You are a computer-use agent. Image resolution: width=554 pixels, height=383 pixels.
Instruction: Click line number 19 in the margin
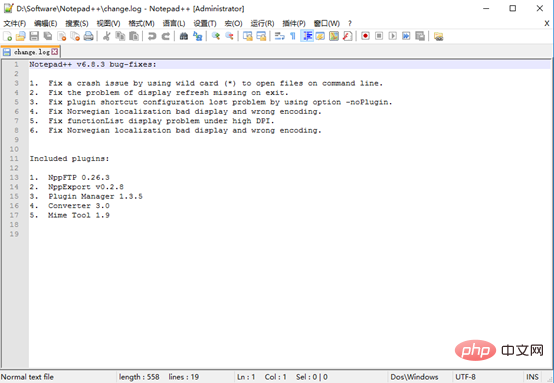tap(14, 234)
